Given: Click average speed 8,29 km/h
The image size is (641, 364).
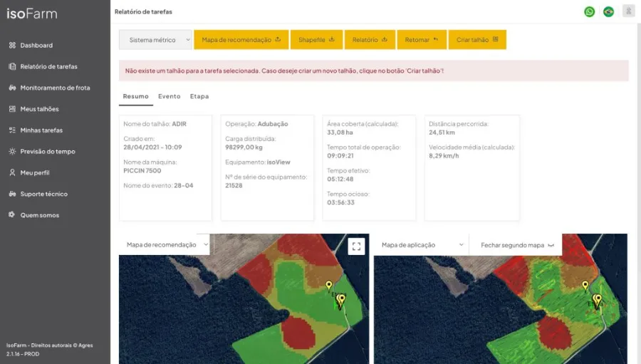Looking at the screenshot, I should (444, 156).
